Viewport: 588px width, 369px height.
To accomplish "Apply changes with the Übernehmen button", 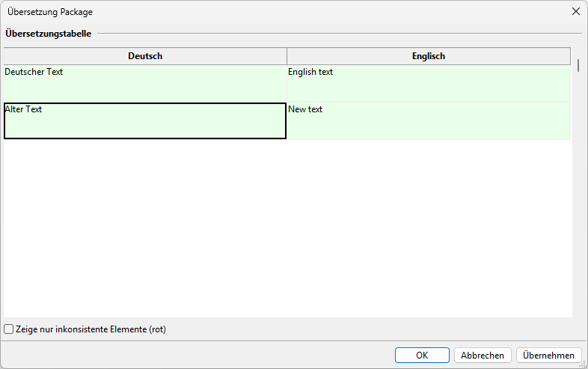I will pyautogui.click(x=548, y=355).
